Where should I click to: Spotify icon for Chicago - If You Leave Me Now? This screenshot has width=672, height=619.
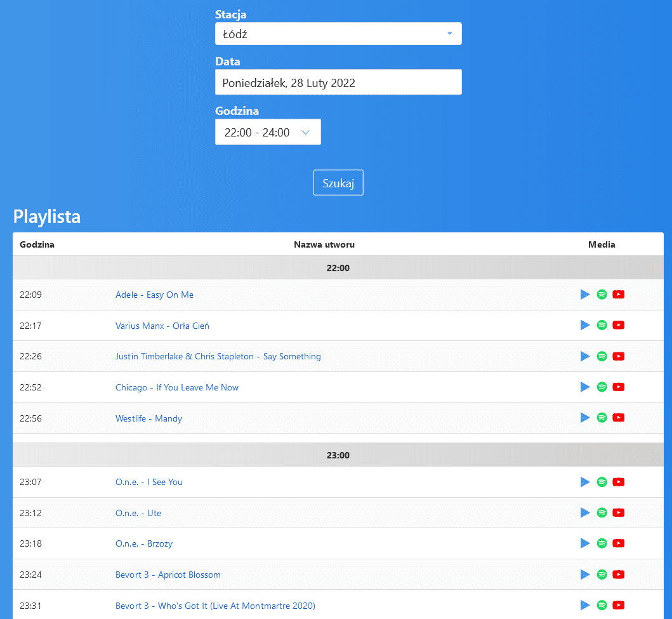click(x=602, y=387)
